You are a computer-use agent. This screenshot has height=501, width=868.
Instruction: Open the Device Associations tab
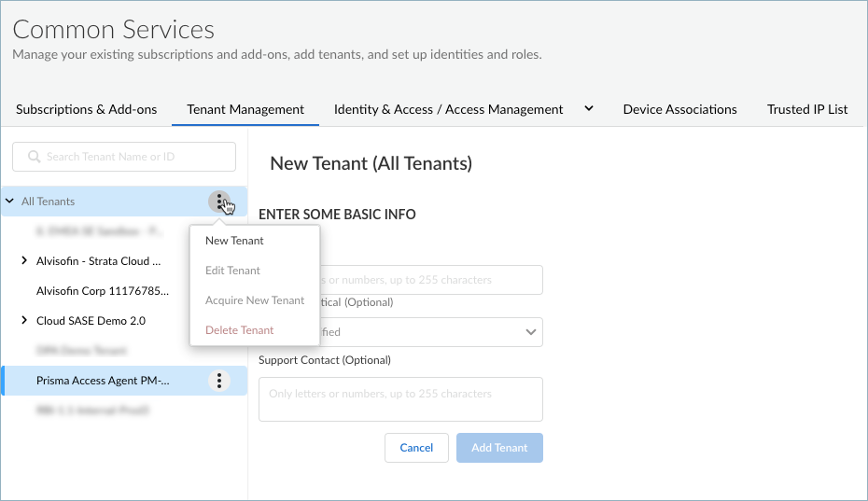(x=679, y=109)
